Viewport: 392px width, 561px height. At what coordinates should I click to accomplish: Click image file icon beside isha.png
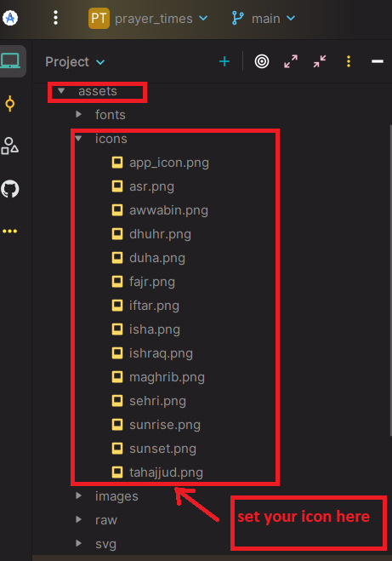[117, 329]
